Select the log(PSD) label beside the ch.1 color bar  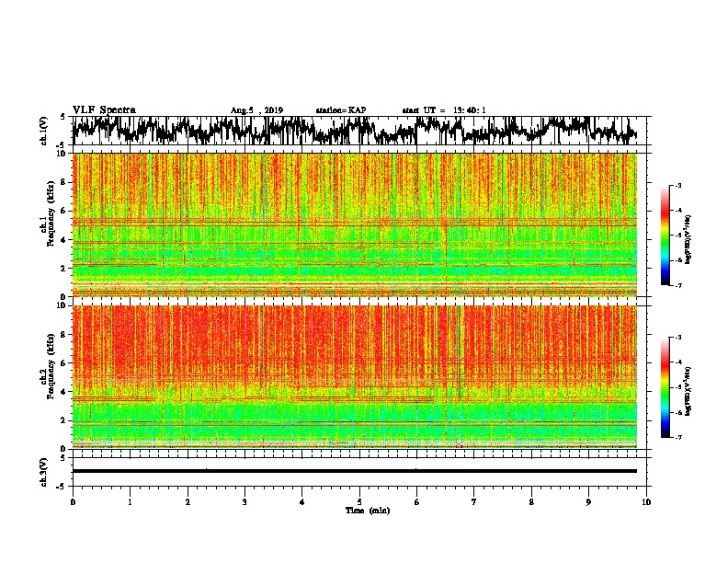pos(688,240)
